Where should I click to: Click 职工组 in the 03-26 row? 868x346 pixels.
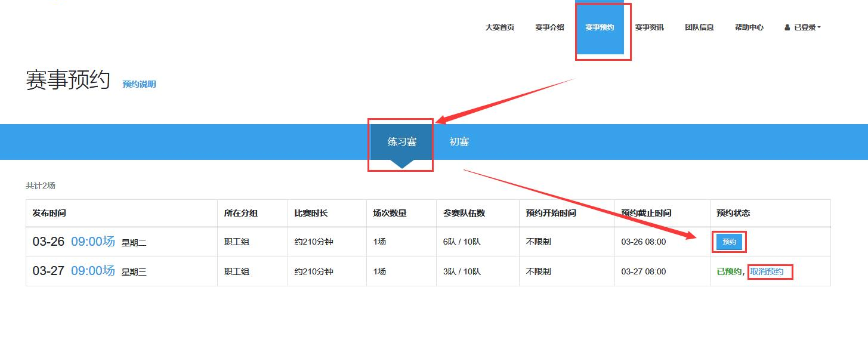[x=237, y=242]
